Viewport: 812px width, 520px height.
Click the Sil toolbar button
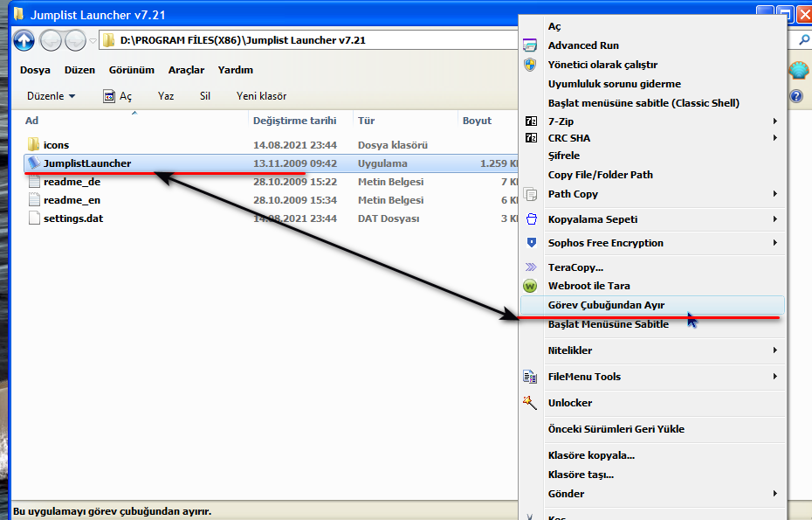coord(205,96)
